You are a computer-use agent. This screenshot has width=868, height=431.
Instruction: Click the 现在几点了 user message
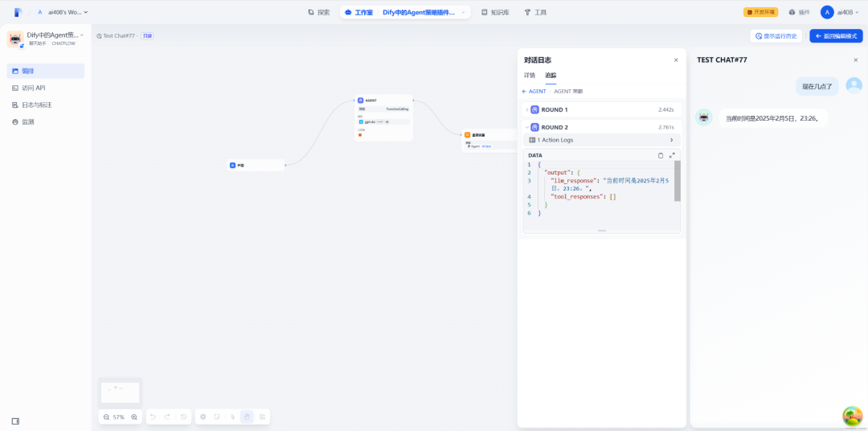coord(817,86)
